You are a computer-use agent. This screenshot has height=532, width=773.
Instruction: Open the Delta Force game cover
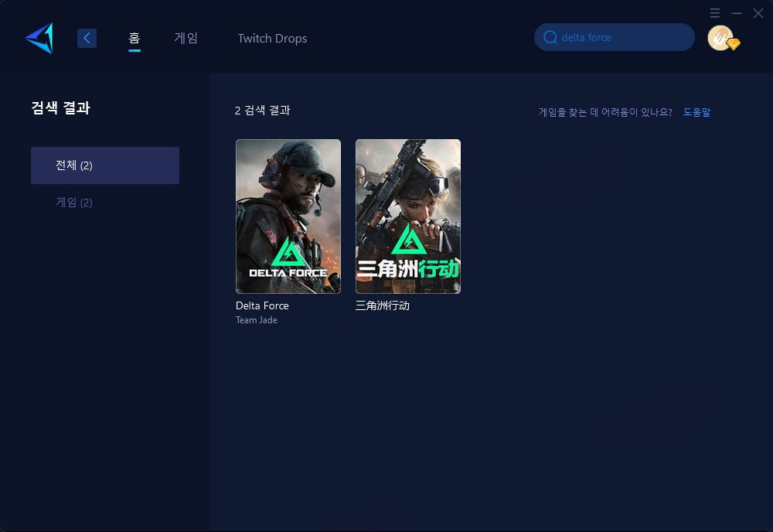288,217
